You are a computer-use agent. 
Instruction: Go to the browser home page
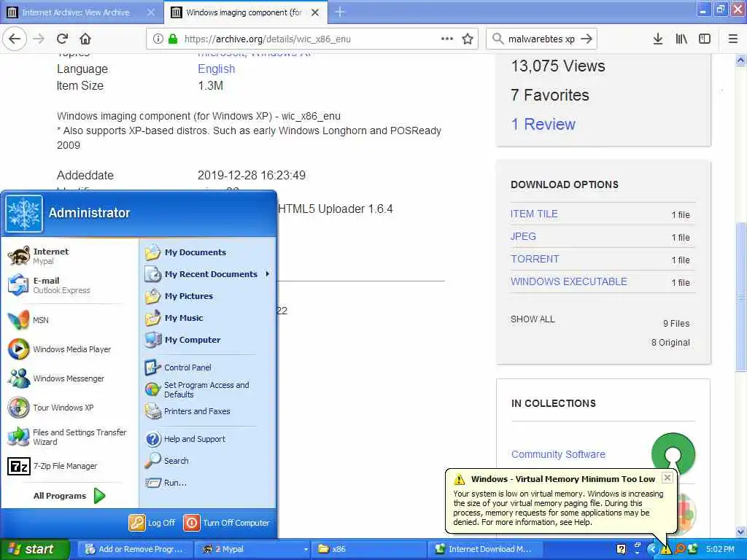coord(85,39)
